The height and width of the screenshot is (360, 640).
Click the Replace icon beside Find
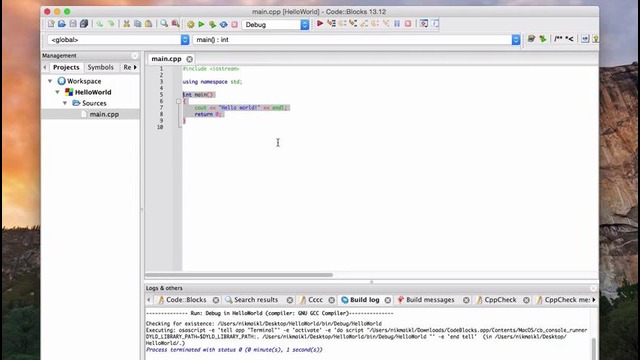(175, 24)
